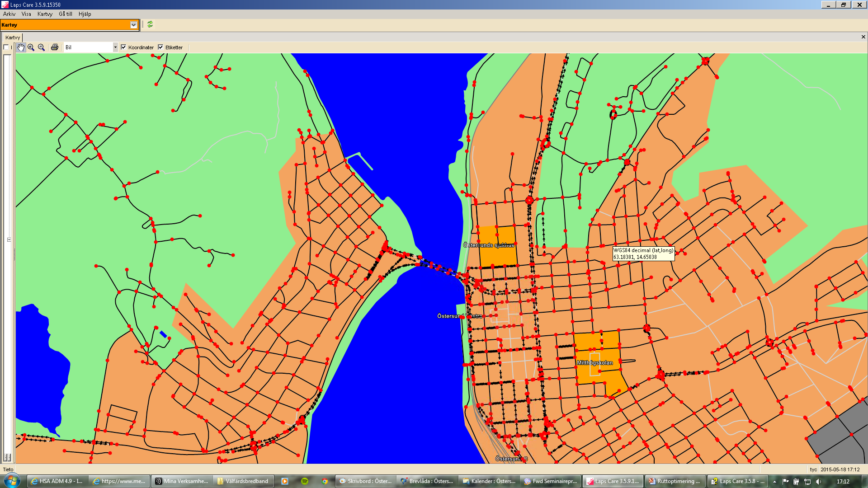Open Spotify taskbar icon
Viewport: 868px width, 488px height.
(305, 481)
